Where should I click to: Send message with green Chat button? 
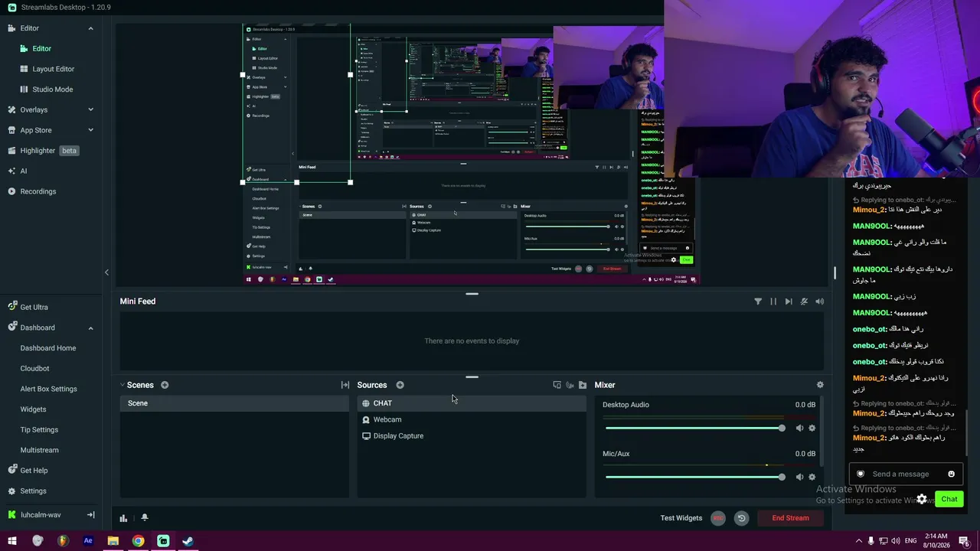coord(949,499)
